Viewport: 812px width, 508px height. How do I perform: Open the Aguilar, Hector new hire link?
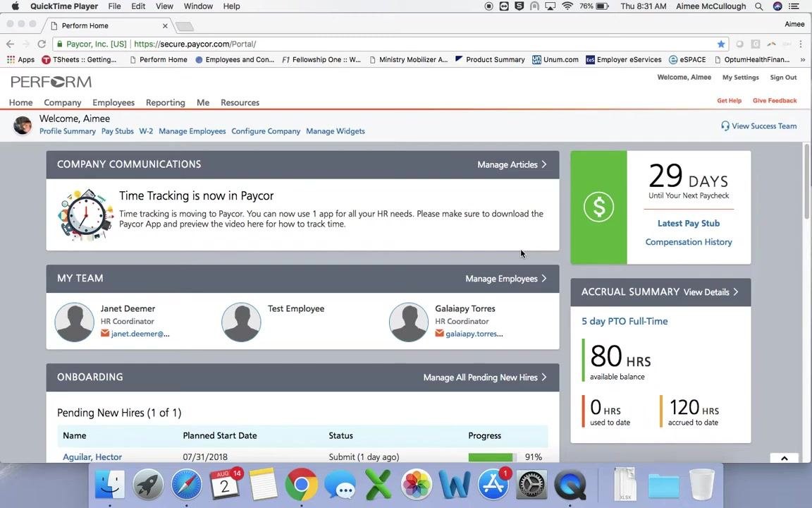[92, 457]
